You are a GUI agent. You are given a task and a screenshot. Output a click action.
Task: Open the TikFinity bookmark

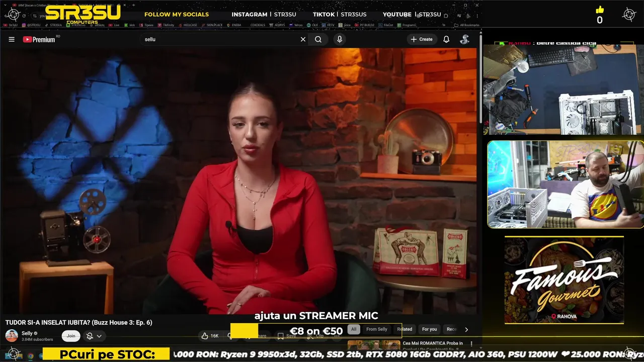click(166, 25)
